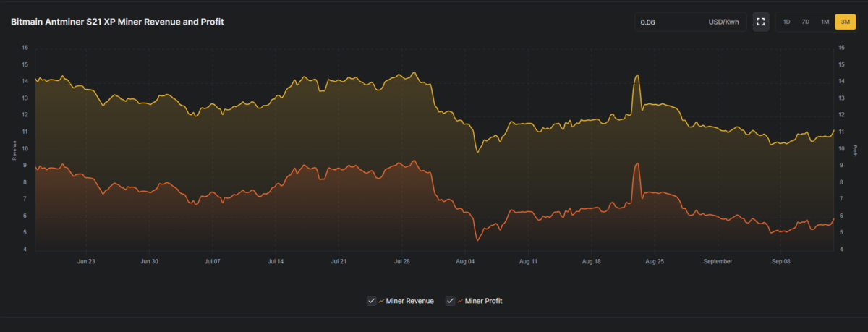This screenshot has height=332, width=868.
Task: Click the Jul 14 date label
Action: coord(276,262)
